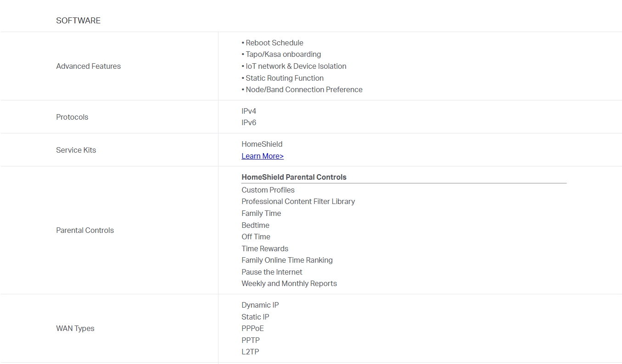Click the Parental Controls row label
The image size is (622, 364).
click(85, 230)
